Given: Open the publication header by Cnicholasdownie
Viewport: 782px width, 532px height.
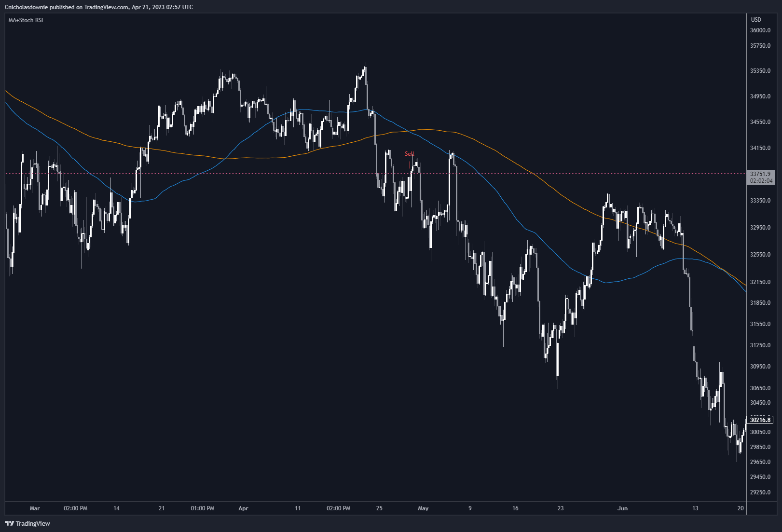Looking at the screenshot, I should coord(99,7).
